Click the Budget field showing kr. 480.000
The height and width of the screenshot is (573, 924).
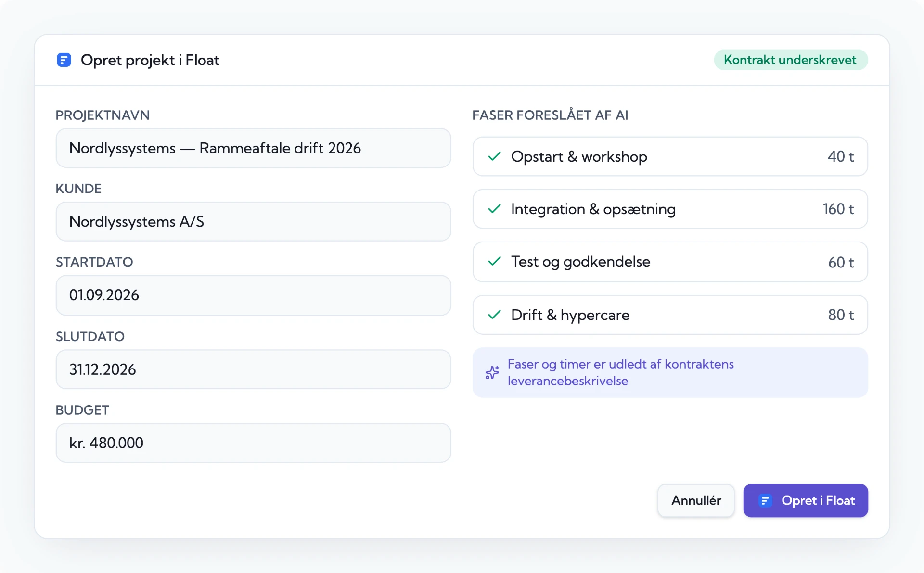pos(254,443)
